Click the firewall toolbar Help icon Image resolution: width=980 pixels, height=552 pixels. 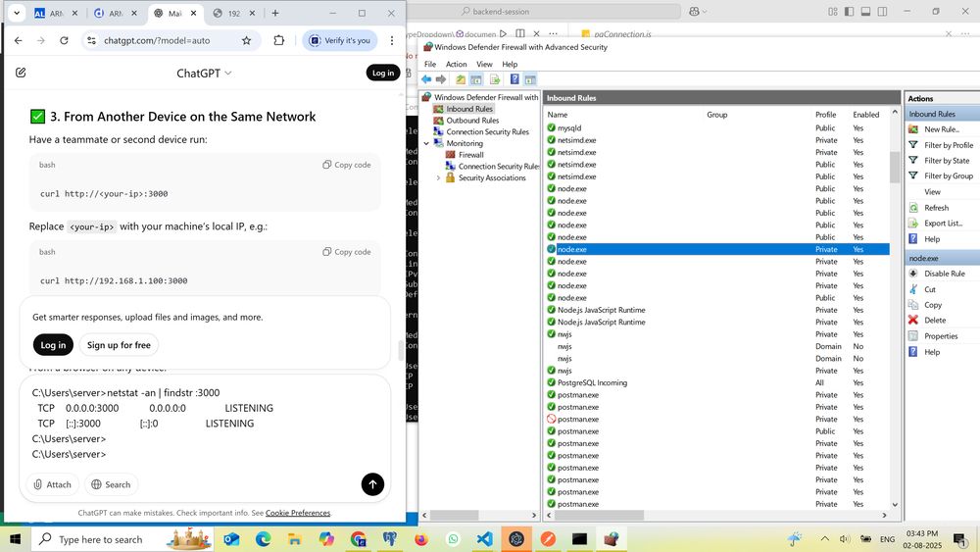point(514,79)
